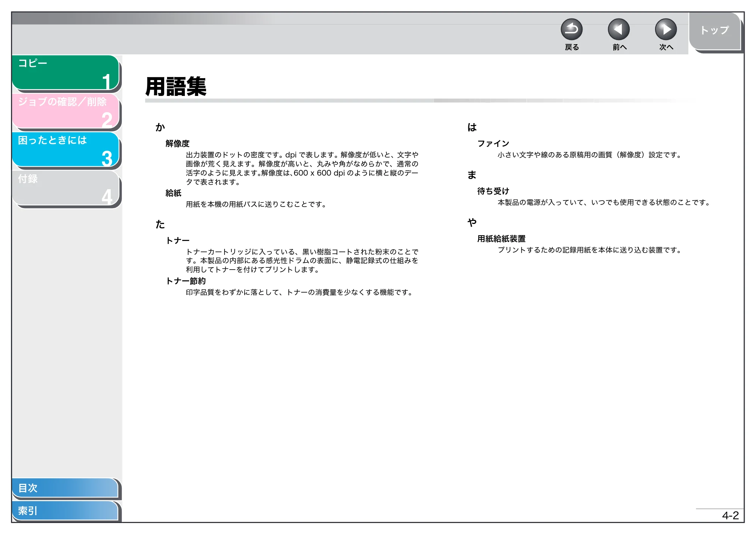Click the definition starting 本製品の電源が
The image size is (756, 534).
coord(604,202)
